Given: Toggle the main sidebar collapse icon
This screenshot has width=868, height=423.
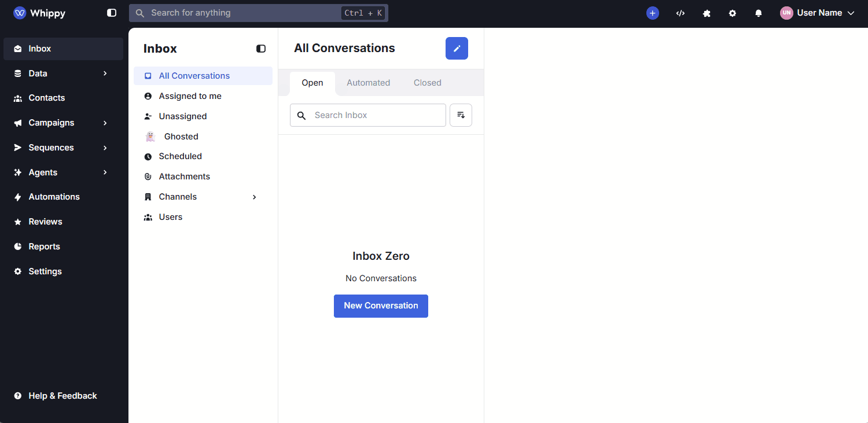Looking at the screenshot, I should click(x=112, y=13).
